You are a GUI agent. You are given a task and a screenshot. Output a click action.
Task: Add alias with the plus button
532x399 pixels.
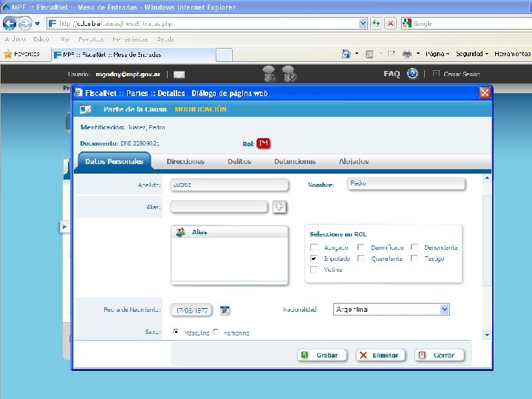coord(279,207)
